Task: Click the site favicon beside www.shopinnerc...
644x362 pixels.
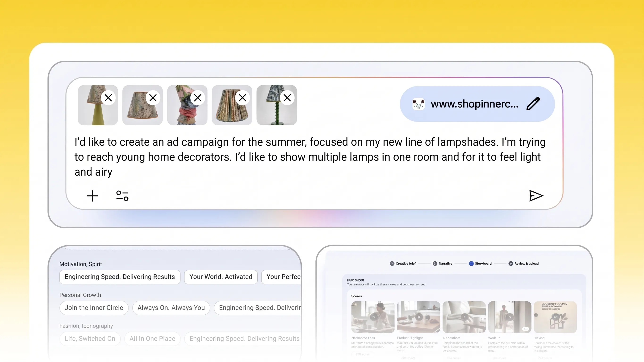Action: 418,104
